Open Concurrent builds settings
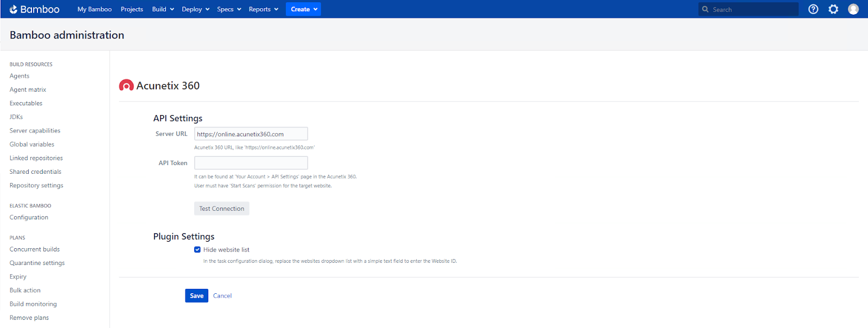Screen dimensions: 868x328 35,249
